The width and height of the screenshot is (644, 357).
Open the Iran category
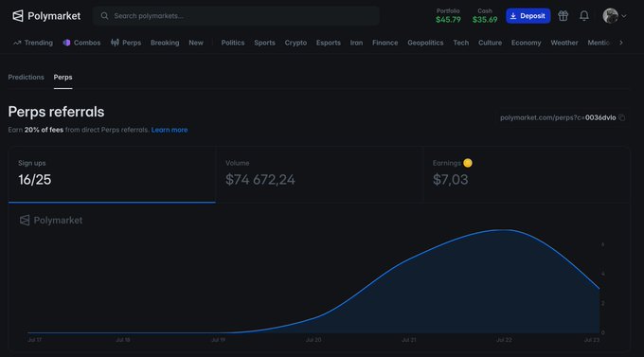point(356,43)
